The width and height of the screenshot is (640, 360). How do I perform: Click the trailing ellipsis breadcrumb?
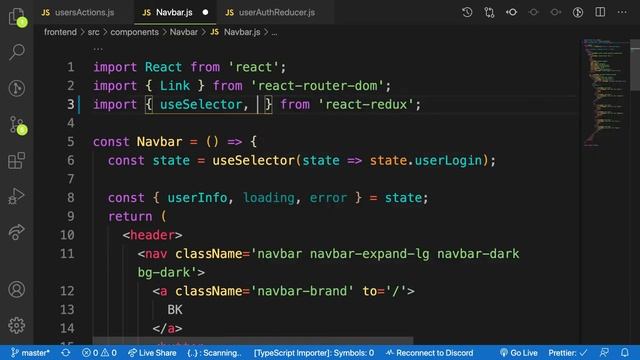click(274, 33)
